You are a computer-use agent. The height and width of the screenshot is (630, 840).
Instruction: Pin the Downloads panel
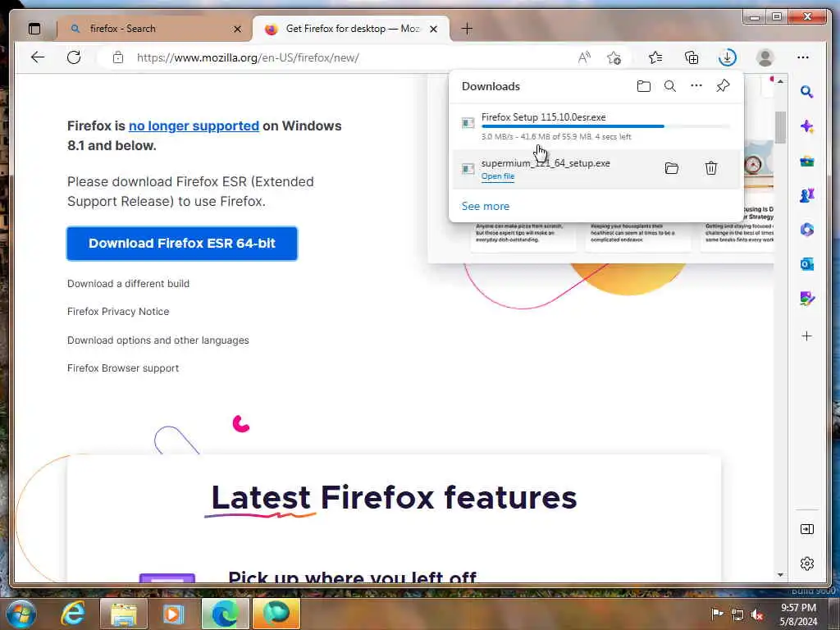click(723, 85)
